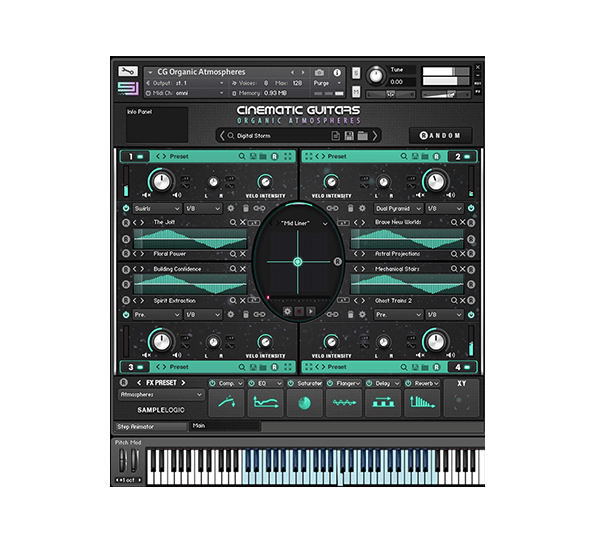The height and width of the screenshot is (543, 600).
Task: Click the camera snapshot icon in header
Action: point(319,72)
